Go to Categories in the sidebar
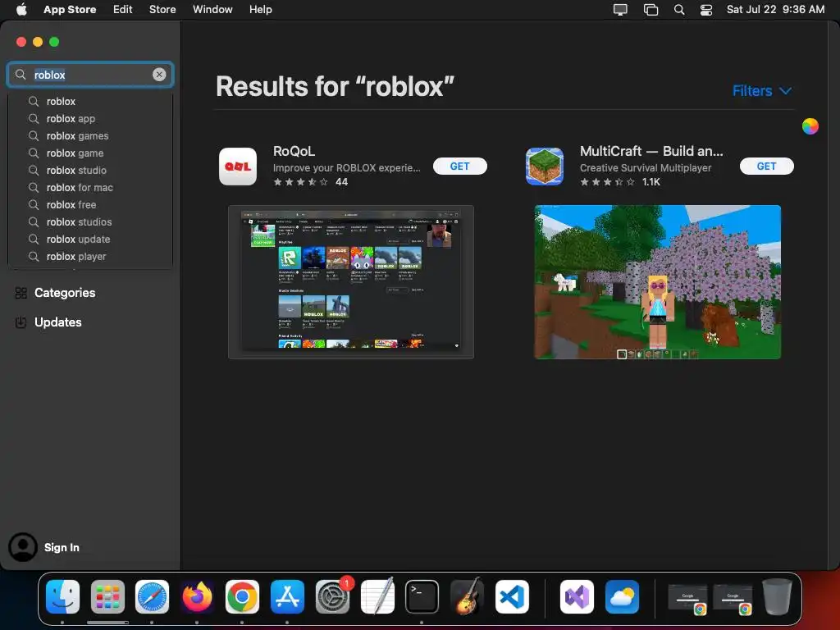This screenshot has width=840, height=630. [x=65, y=293]
